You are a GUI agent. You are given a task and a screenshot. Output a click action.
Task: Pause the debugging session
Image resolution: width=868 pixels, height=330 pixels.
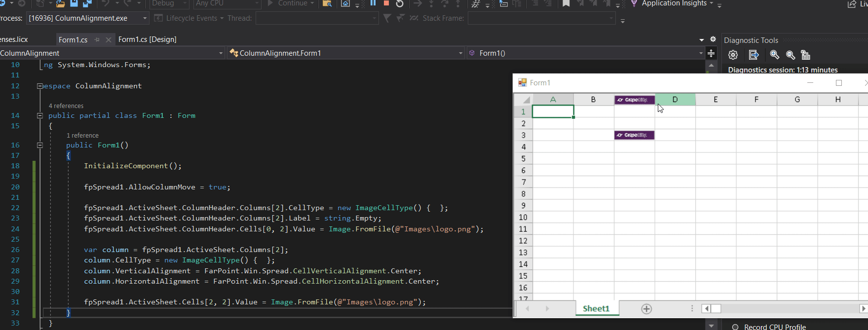(x=373, y=3)
